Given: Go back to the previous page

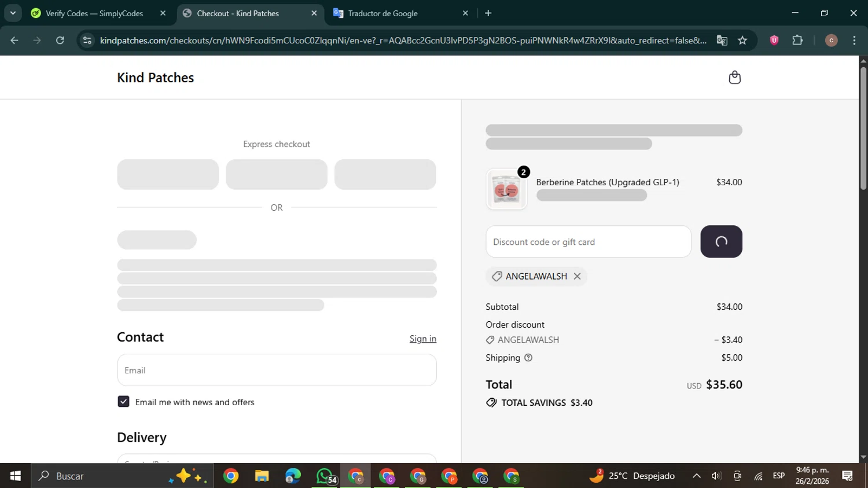Looking at the screenshot, I should coord(14,41).
